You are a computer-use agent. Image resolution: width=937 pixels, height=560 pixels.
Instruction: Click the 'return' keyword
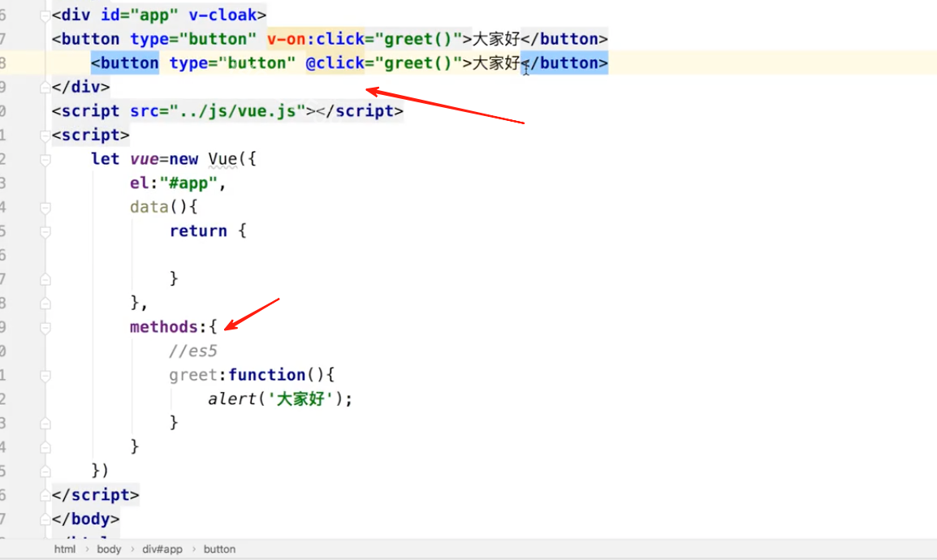(198, 231)
